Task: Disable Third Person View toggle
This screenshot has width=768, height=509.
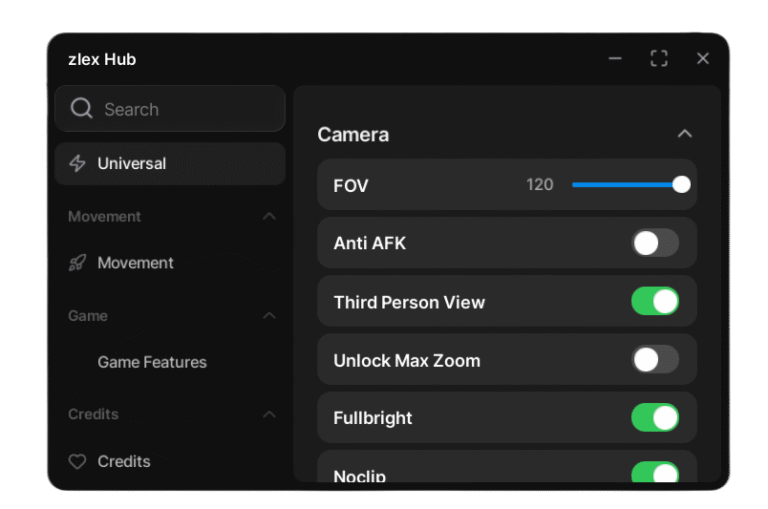Action: coord(655,301)
